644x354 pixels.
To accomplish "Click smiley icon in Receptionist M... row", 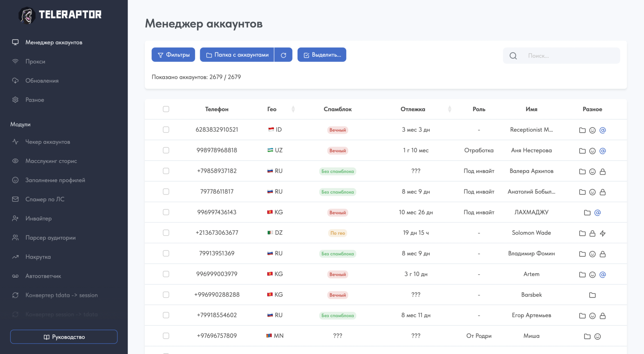I will coord(592,130).
